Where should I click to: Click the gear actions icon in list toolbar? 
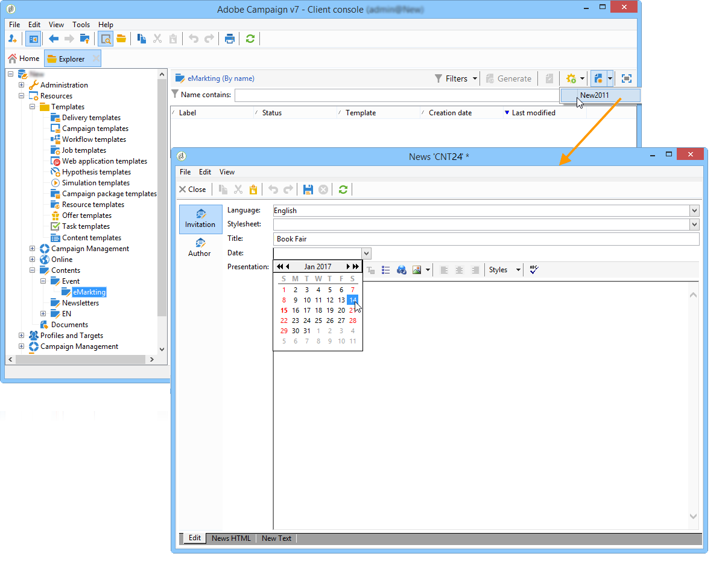[571, 78]
